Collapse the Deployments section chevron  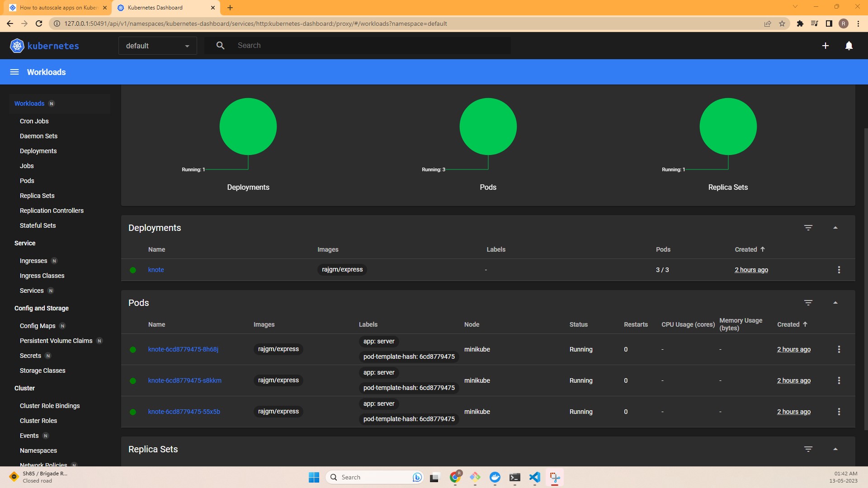tap(835, 227)
